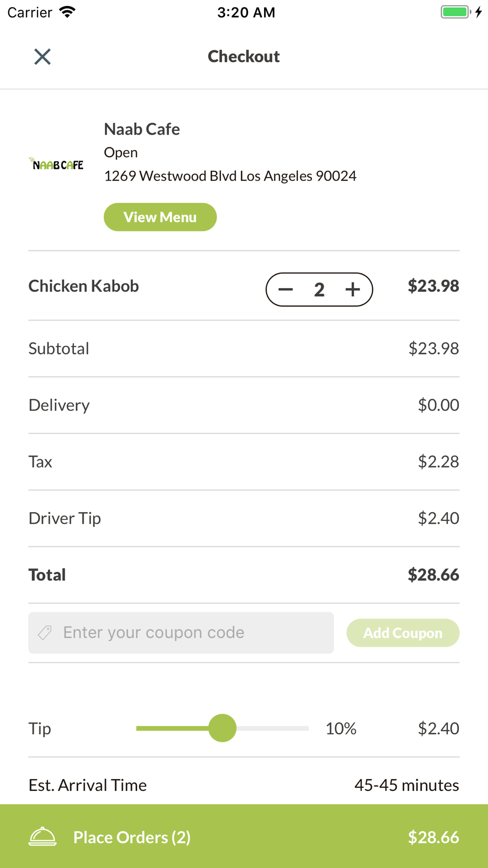Tap the Naab Cafe logo thumbnail
The width and height of the screenshot is (488, 868).
point(56,164)
